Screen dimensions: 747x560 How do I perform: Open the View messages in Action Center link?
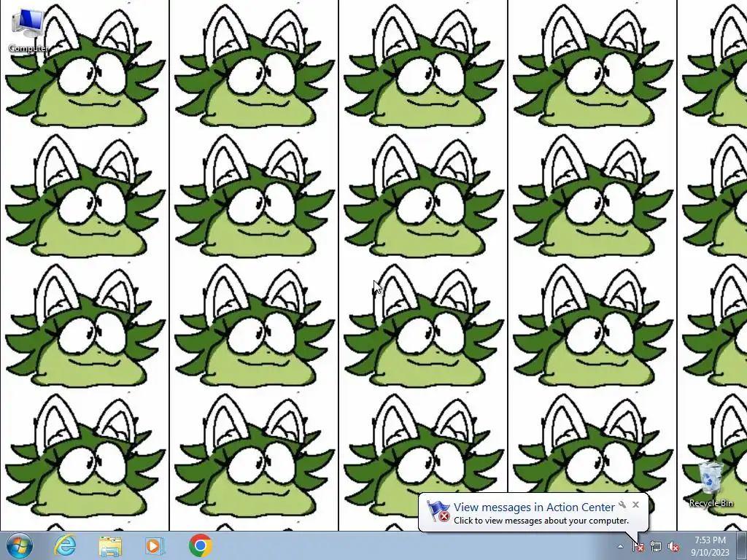pyautogui.click(x=534, y=507)
